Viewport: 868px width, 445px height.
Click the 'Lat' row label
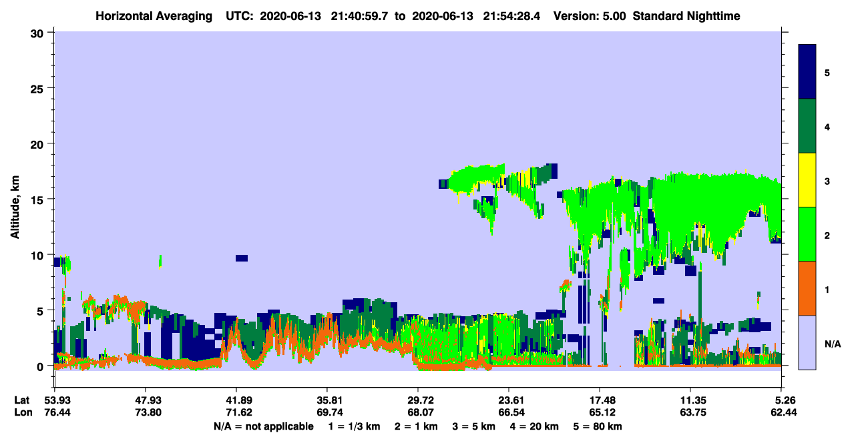(22, 400)
